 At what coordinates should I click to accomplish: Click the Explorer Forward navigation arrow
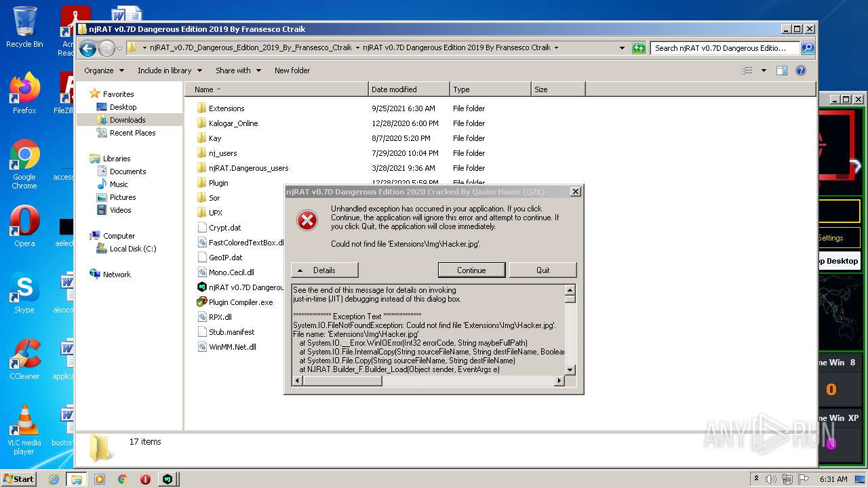tap(106, 48)
